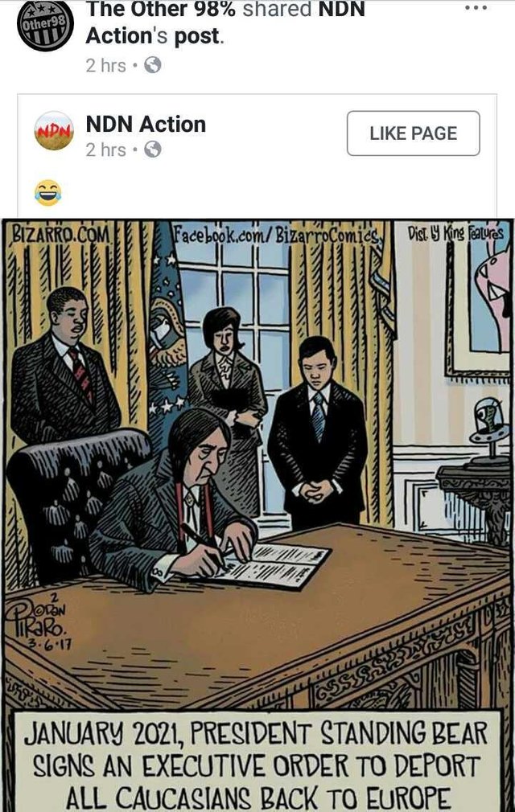Click the Like Page button

click(414, 133)
